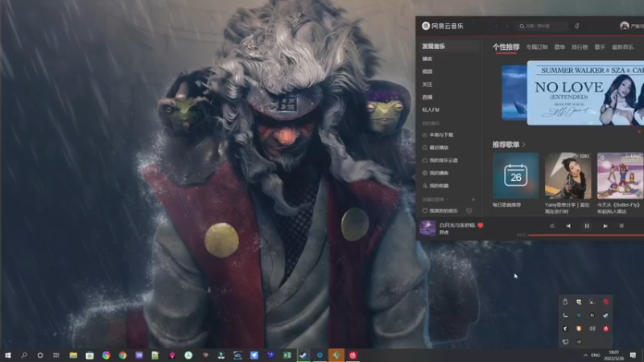Screen dimensions: 644x362
Task: Open Cortana circle on the taskbar
Action: tap(39, 355)
